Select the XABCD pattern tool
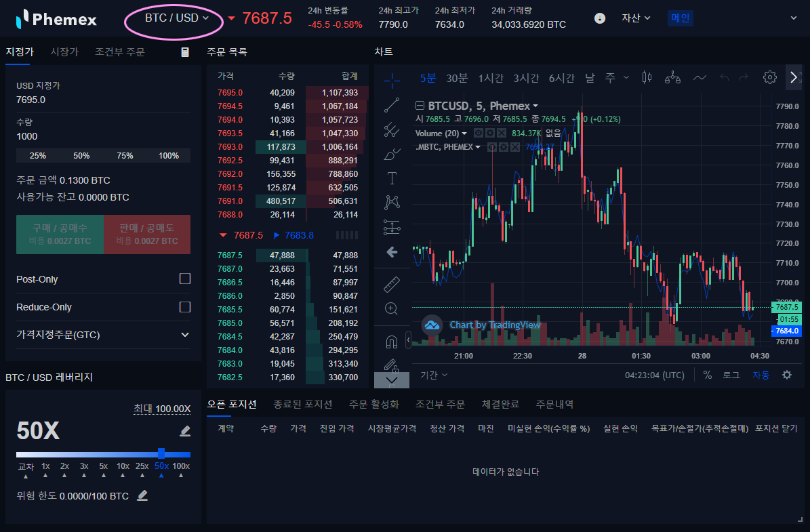The image size is (810, 532). point(392,202)
